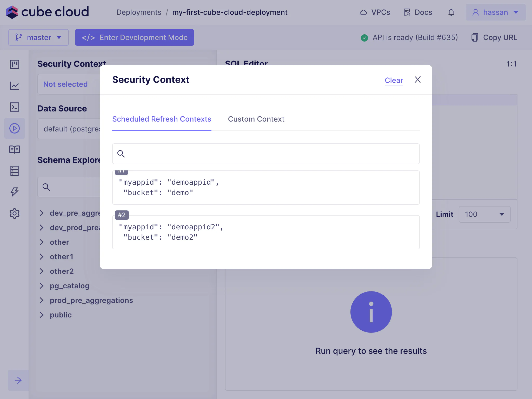
Task: Open the master branch dropdown
Action: pyautogui.click(x=38, y=37)
